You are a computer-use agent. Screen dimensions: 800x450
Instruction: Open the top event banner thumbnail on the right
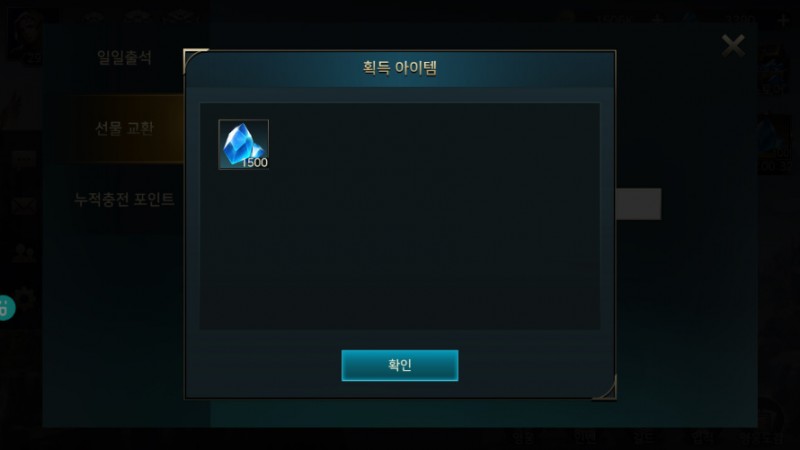776,71
